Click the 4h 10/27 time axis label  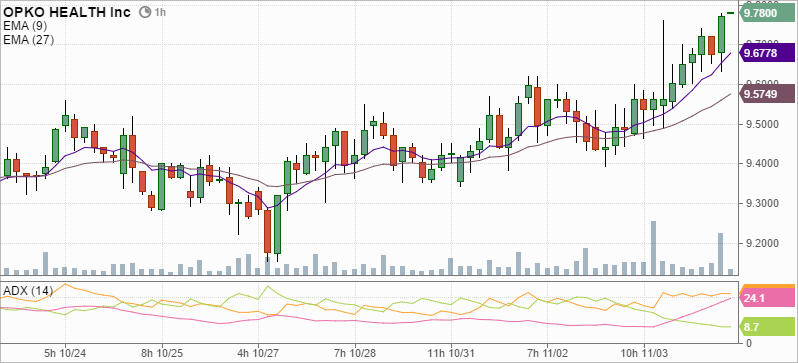coord(258,353)
